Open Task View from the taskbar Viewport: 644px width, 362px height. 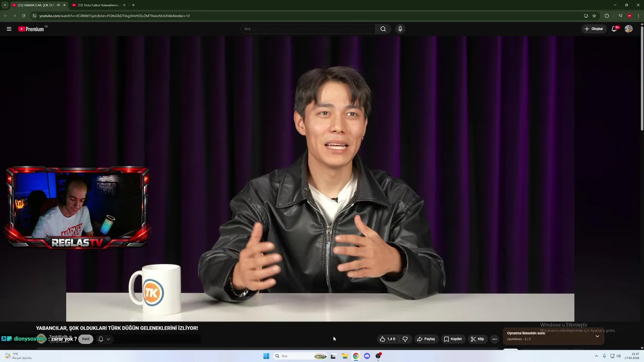click(x=333, y=356)
